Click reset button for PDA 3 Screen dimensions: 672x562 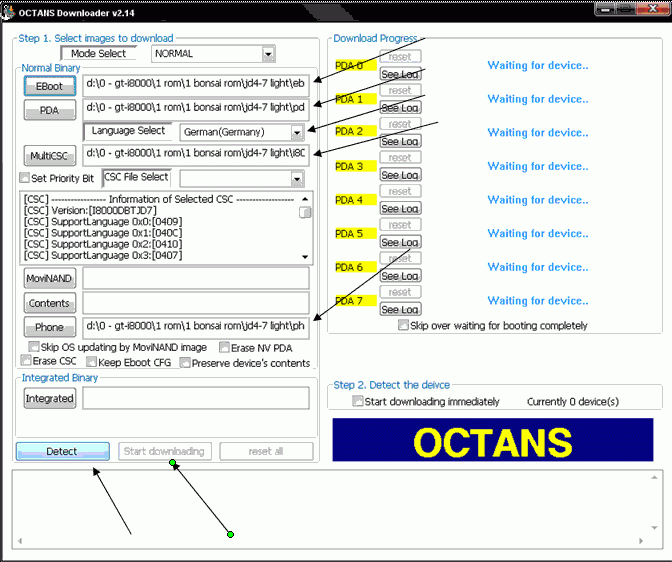coord(400,158)
